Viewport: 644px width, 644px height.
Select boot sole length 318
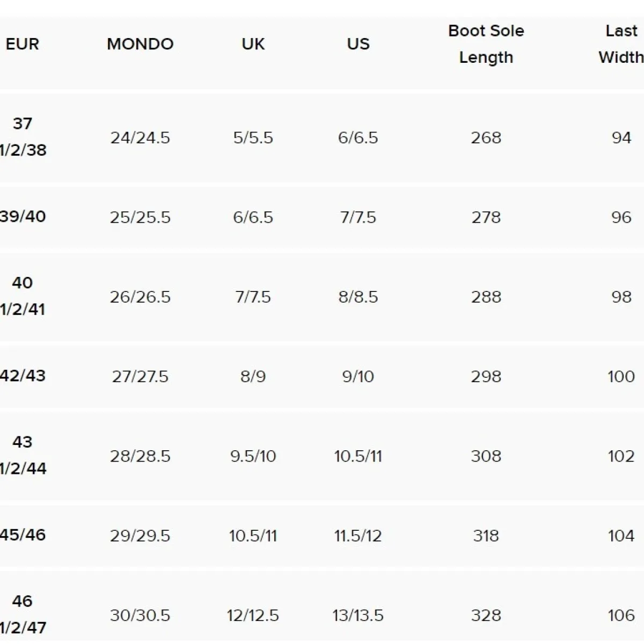pyautogui.click(x=486, y=536)
